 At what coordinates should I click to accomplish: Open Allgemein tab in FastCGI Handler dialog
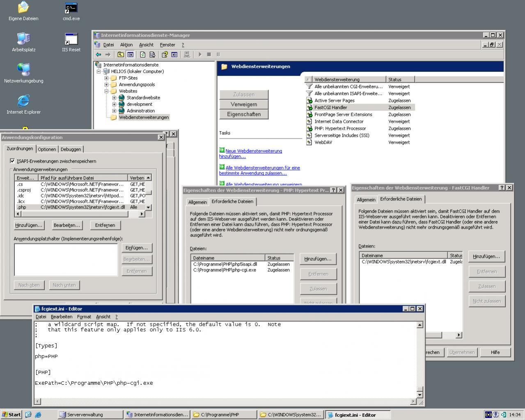pos(366,200)
